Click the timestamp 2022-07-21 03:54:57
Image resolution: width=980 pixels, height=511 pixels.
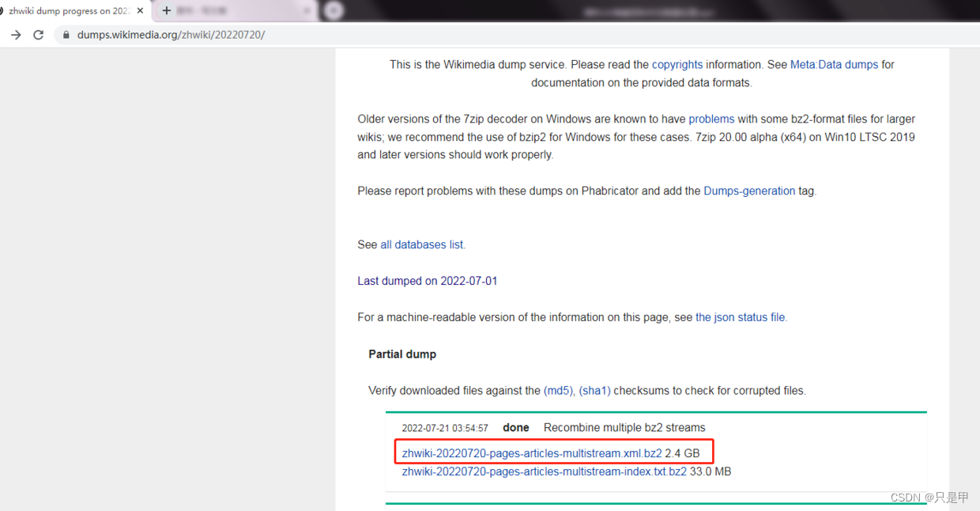pyautogui.click(x=445, y=429)
